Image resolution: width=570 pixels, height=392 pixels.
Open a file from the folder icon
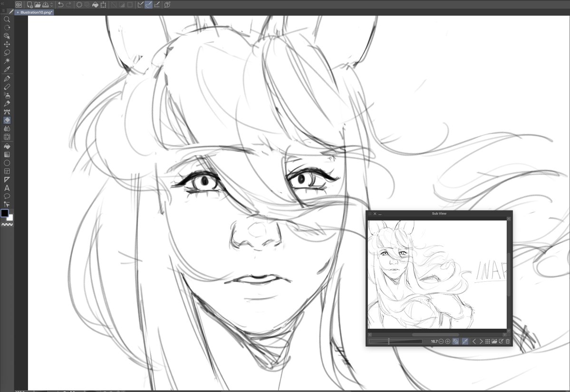[38, 5]
